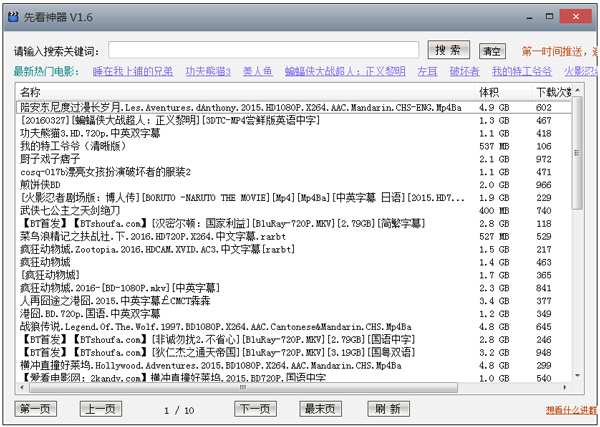Viewport: 600px width, 427px height.
Task: Click the 清空 button
Action: 492,51
